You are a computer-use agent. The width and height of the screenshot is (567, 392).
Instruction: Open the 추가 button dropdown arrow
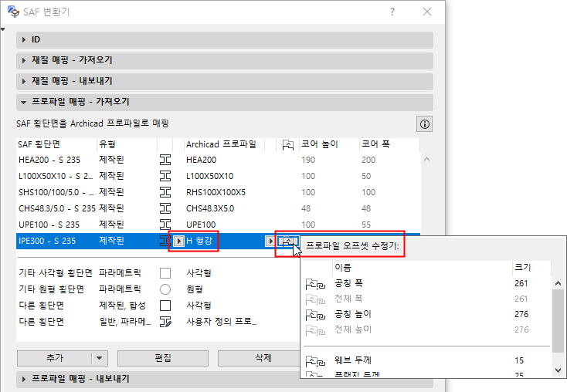(x=100, y=358)
